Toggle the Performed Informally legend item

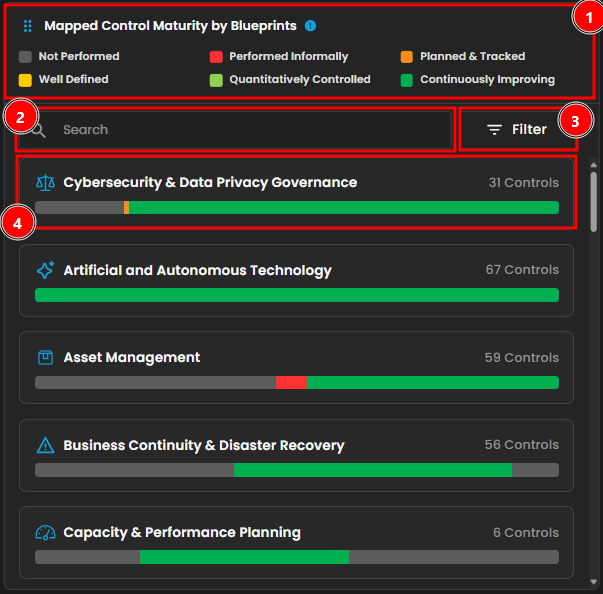click(x=288, y=57)
